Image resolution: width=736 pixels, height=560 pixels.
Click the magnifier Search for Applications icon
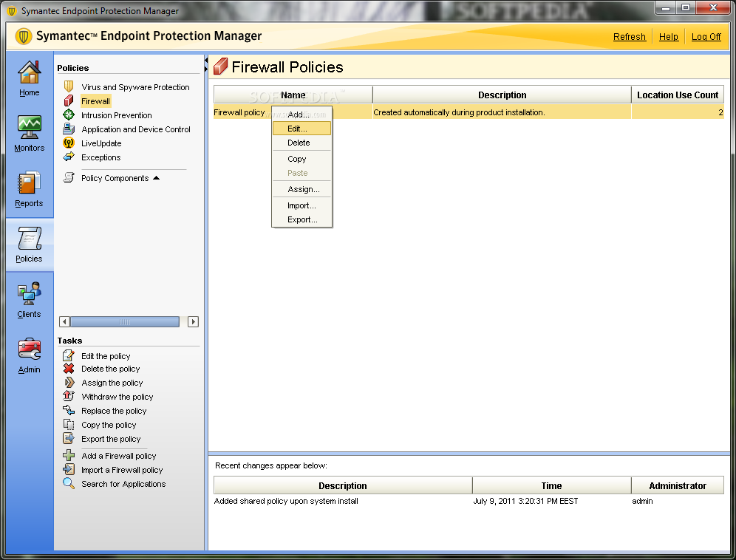pos(69,483)
